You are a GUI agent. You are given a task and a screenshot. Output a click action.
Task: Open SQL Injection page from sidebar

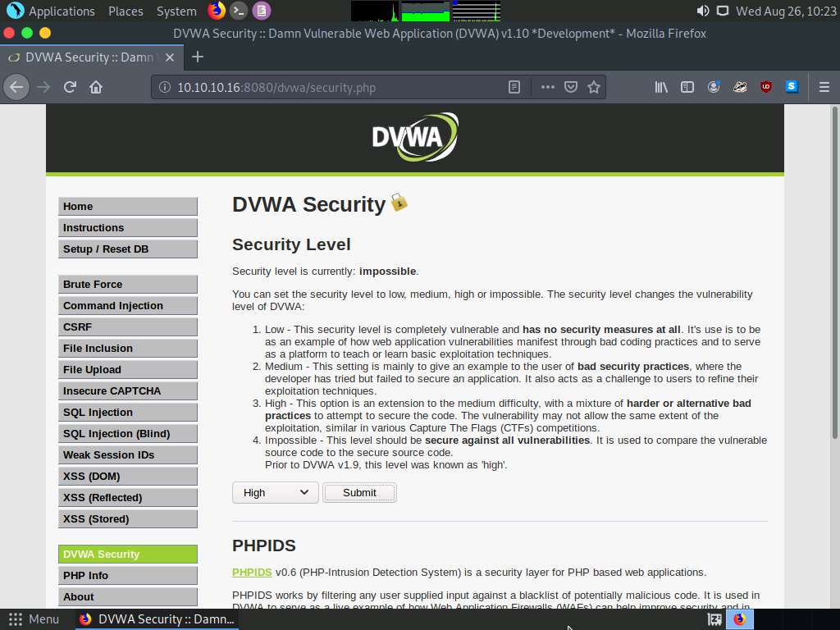127,412
